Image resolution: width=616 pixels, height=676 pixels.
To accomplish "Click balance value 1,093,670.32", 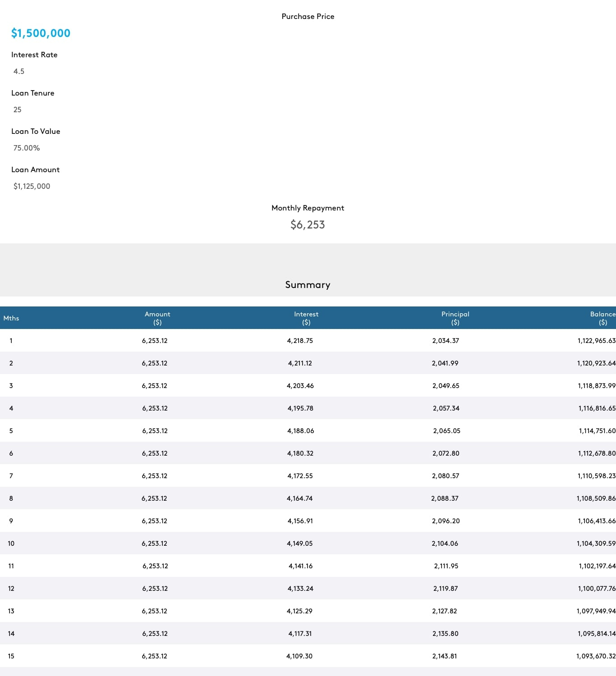I will pos(596,656).
